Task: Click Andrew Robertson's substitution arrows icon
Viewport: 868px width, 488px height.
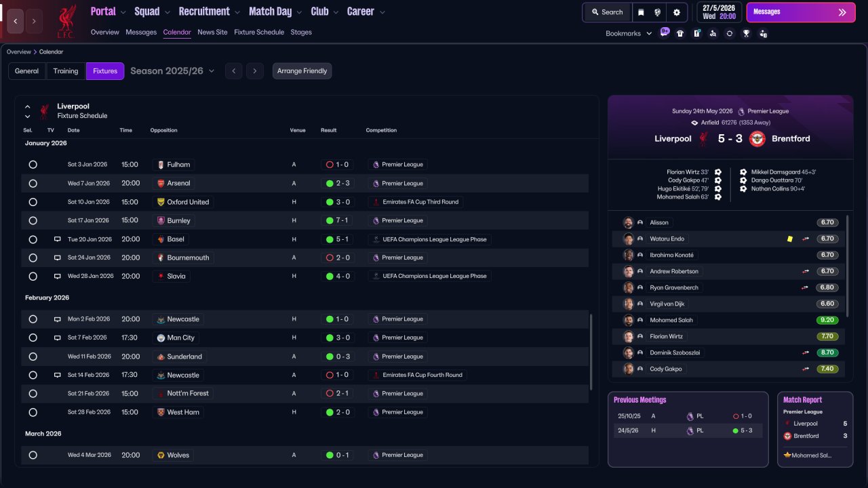Action: click(806, 271)
